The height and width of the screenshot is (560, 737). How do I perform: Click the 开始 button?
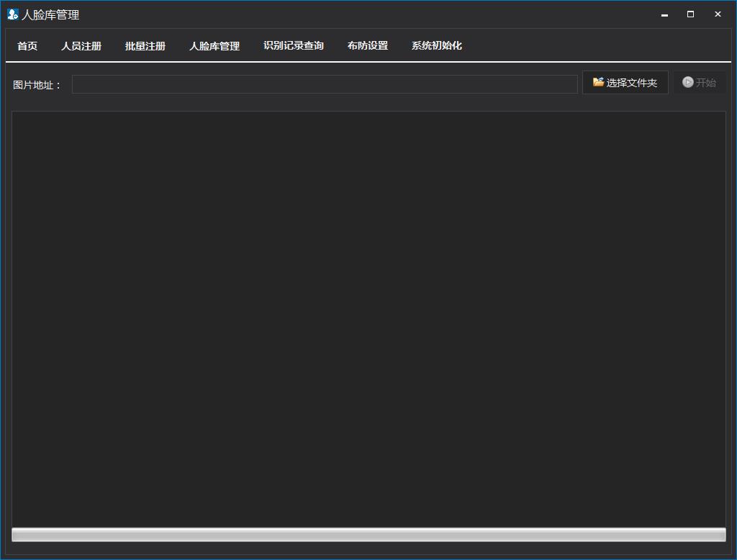700,82
